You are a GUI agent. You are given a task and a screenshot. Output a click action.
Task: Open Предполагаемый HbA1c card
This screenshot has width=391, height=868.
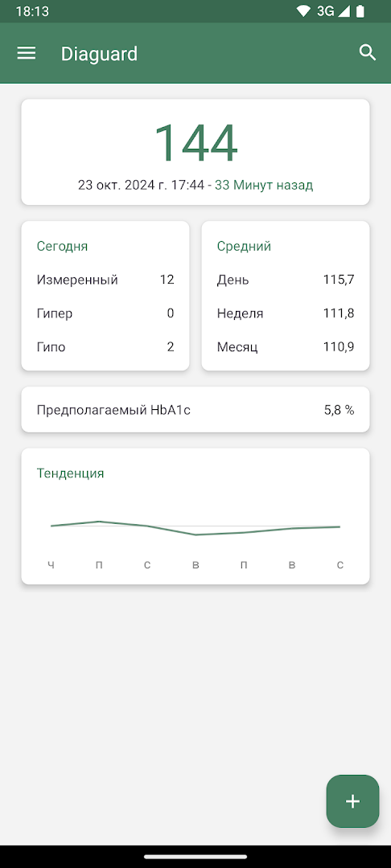click(195, 410)
